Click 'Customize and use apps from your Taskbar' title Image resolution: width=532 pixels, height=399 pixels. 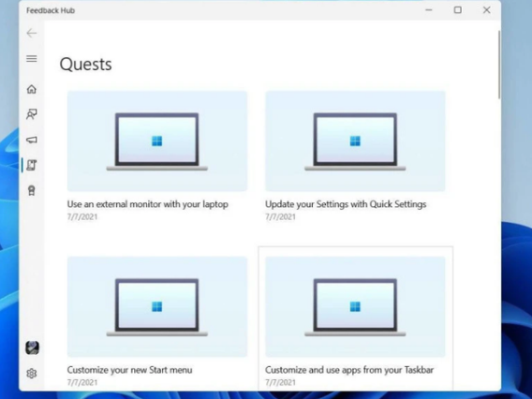coord(349,369)
